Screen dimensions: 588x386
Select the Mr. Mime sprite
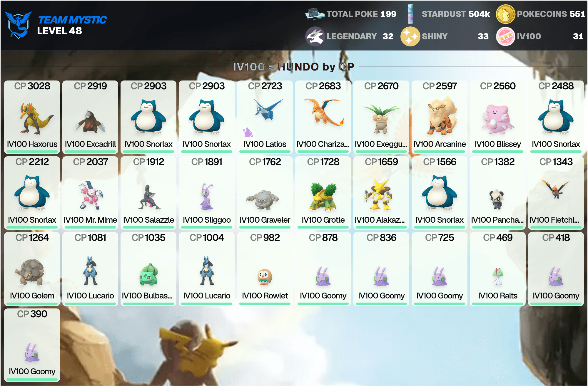pyautogui.click(x=91, y=195)
